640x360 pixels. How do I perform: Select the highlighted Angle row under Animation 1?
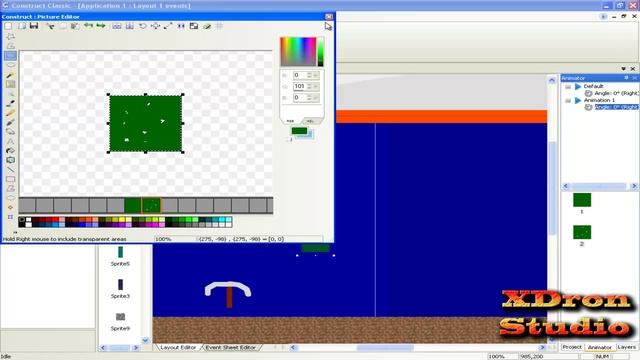coord(616,107)
